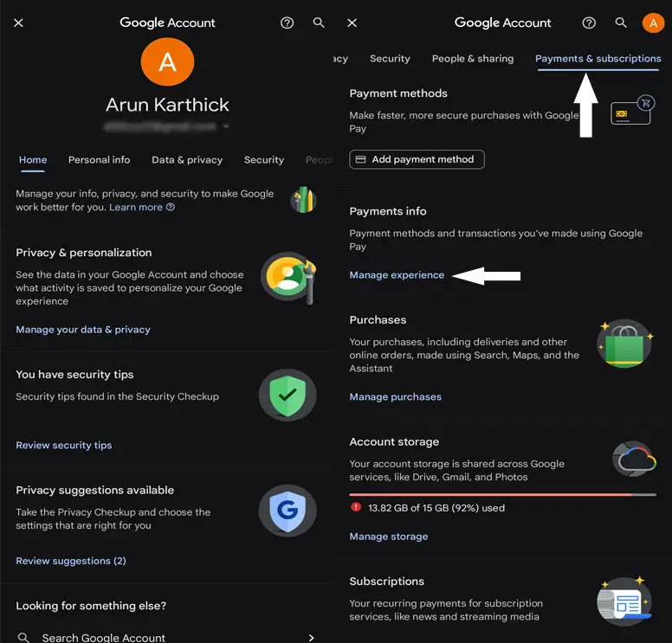Tap 'Looking for something else?' heading
The image size is (672, 643).
click(x=91, y=606)
